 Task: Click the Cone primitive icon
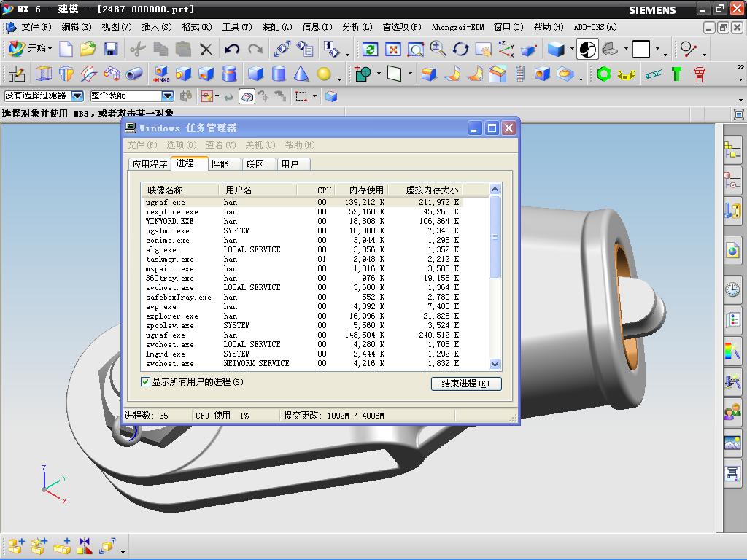pos(301,74)
